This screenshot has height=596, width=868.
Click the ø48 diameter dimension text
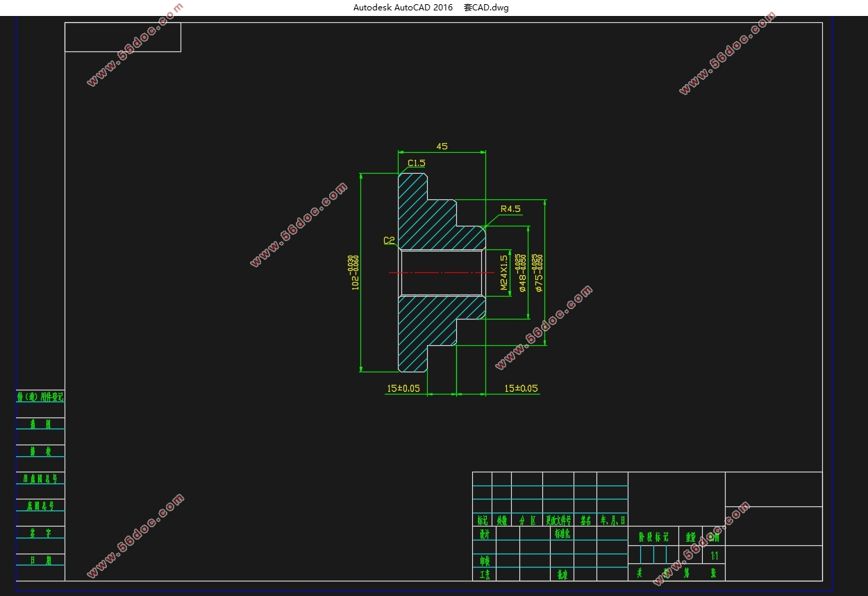tap(521, 272)
